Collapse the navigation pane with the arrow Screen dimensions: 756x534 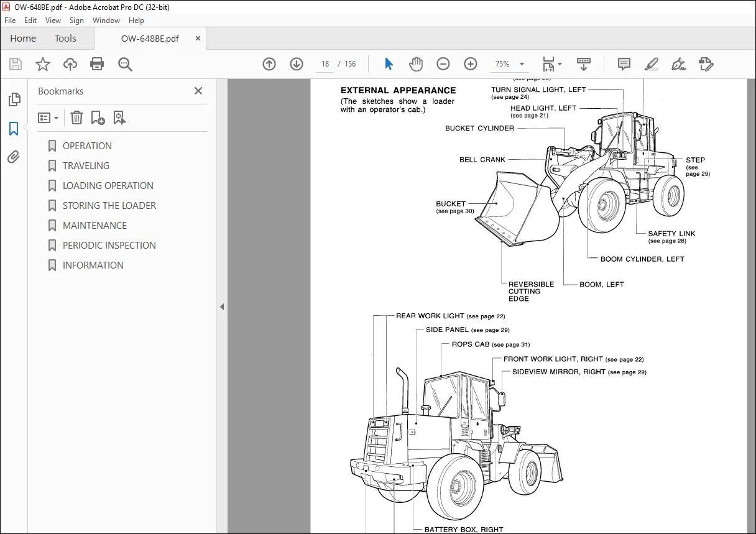click(222, 306)
